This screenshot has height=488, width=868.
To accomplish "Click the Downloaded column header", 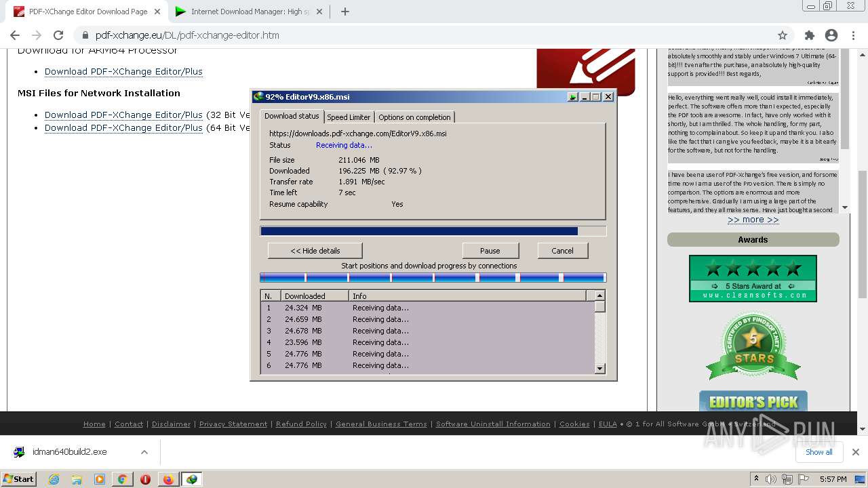I will (x=315, y=296).
